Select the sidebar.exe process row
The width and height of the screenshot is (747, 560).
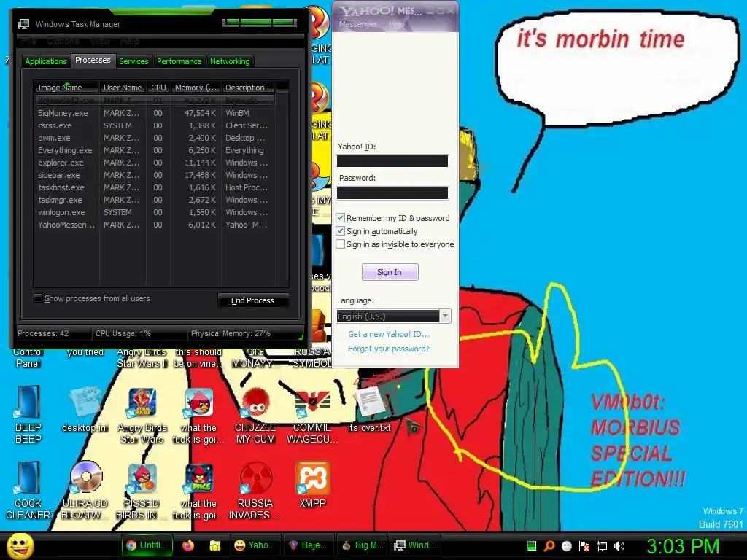tap(155, 175)
